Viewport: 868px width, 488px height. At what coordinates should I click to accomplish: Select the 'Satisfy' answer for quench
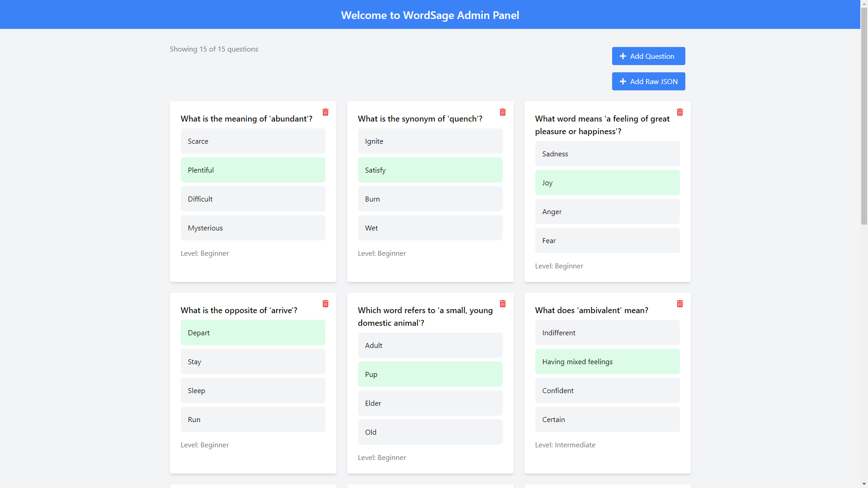click(430, 170)
